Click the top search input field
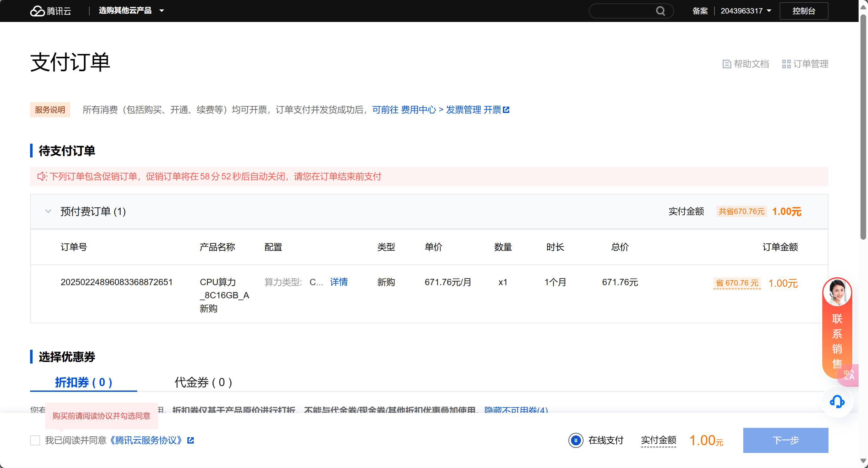 622,11
